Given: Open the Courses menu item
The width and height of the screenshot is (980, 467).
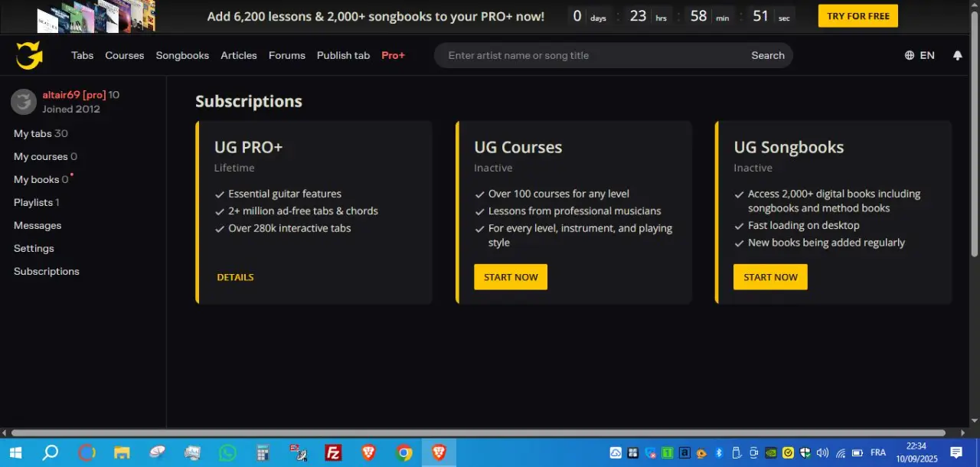Looking at the screenshot, I should pos(125,55).
